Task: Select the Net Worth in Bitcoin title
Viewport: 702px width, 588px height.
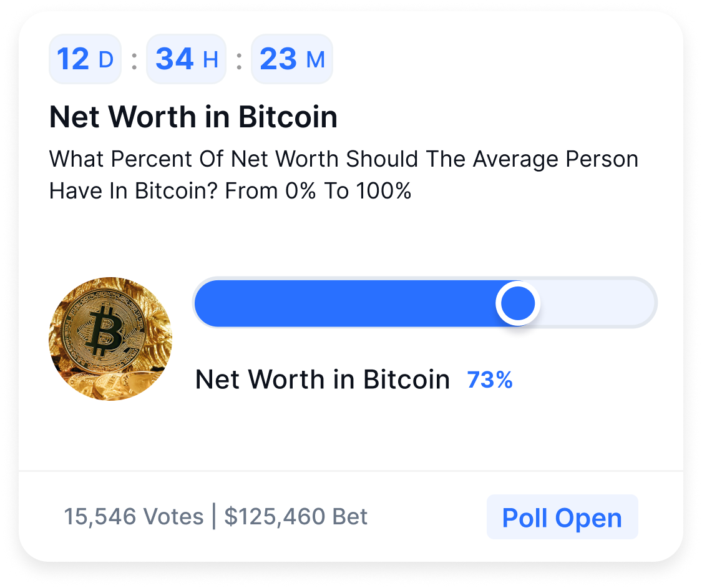Action: pyautogui.click(x=193, y=117)
